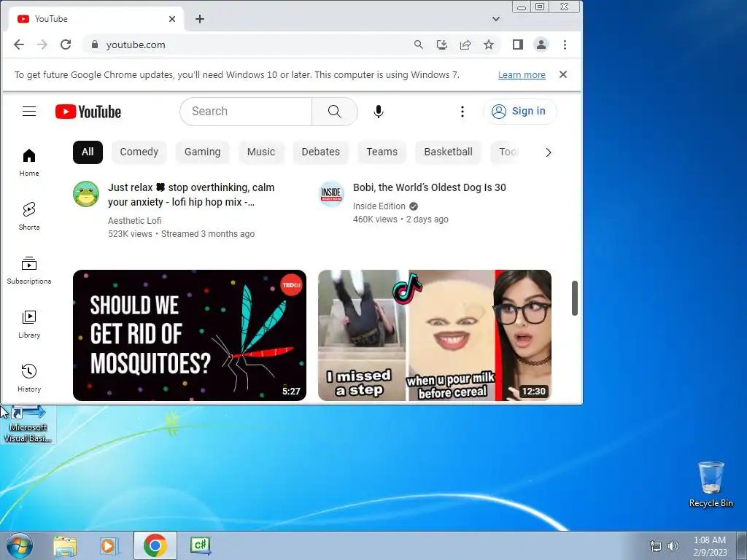Click the YouTube logo
The height and width of the screenshot is (560, 747).
pyautogui.click(x=88, y=112)
